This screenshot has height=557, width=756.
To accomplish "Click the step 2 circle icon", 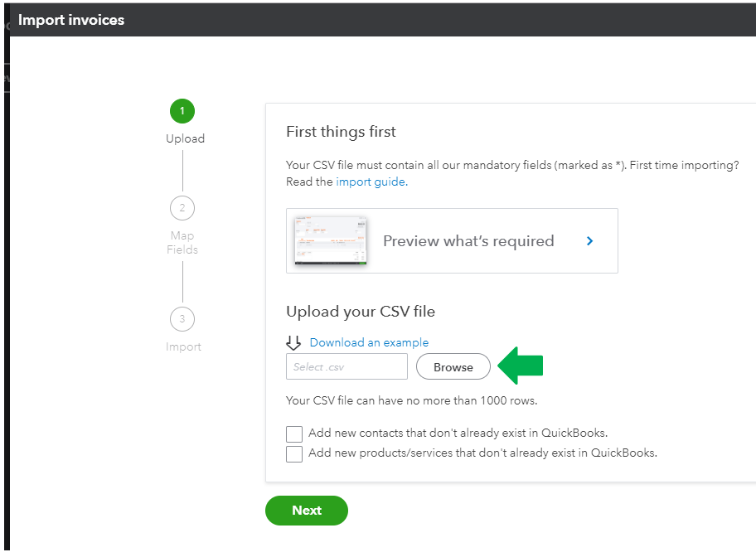I will (182, 208).
